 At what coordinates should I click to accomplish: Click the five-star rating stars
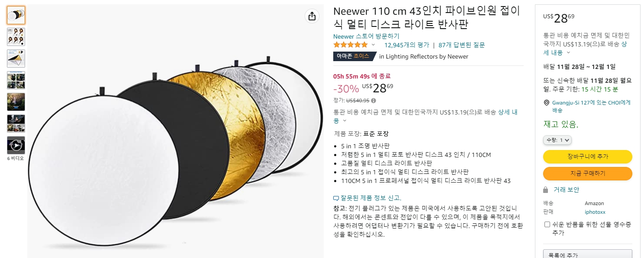350,44
